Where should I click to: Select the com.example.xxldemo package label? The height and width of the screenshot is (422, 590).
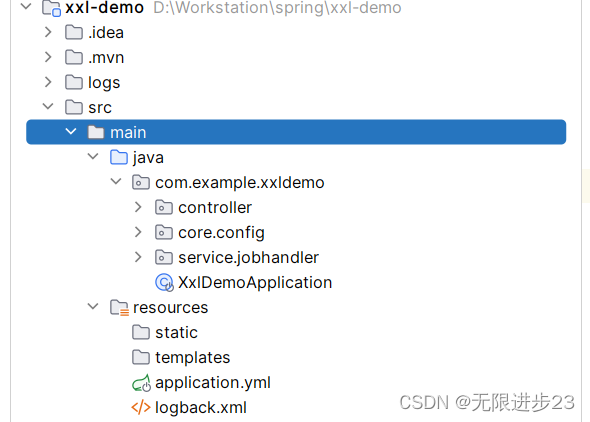pyautogui.click(x=240, y=183)
